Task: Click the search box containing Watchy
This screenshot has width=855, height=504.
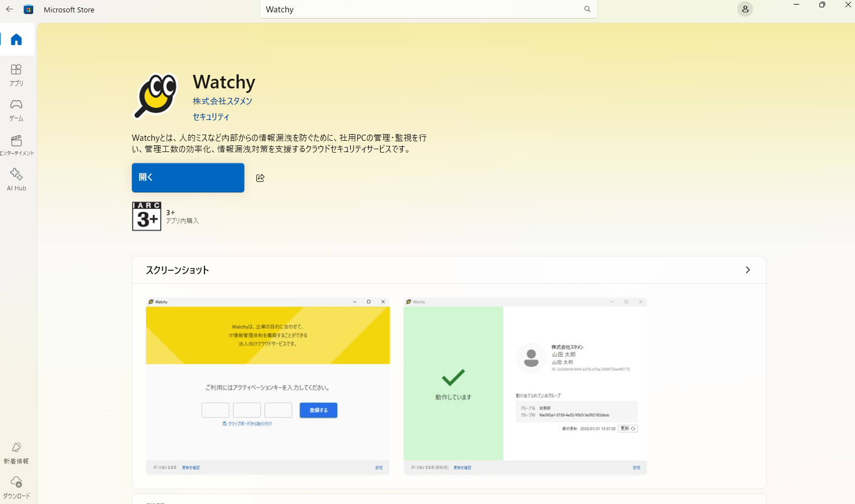Action: tap(428, 10)
